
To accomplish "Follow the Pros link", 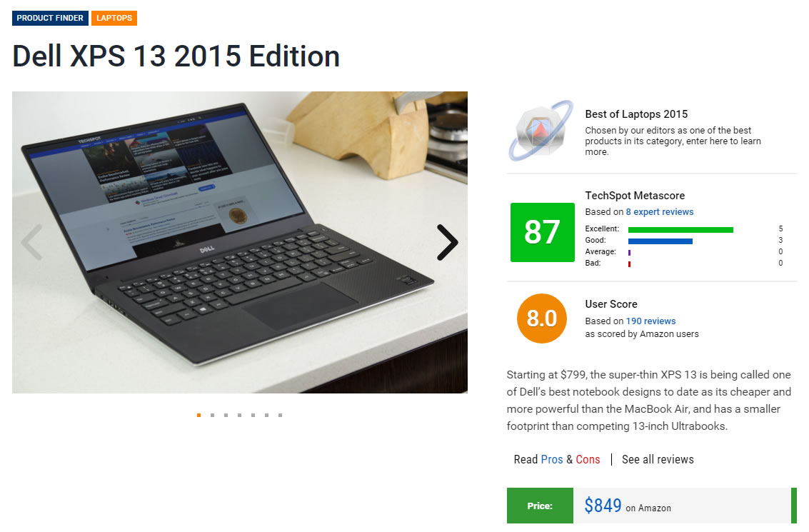I will tap(551, 459).
